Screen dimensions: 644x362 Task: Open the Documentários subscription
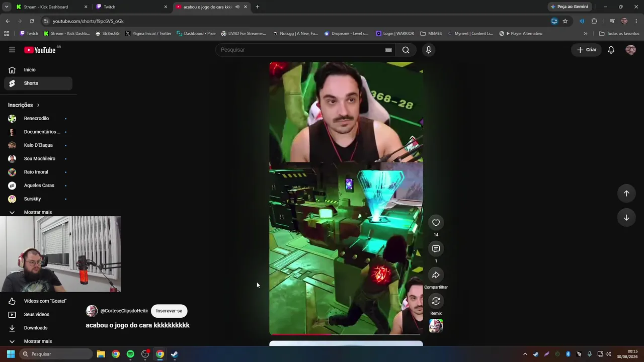pyautogui.click(x=38, y=132)
